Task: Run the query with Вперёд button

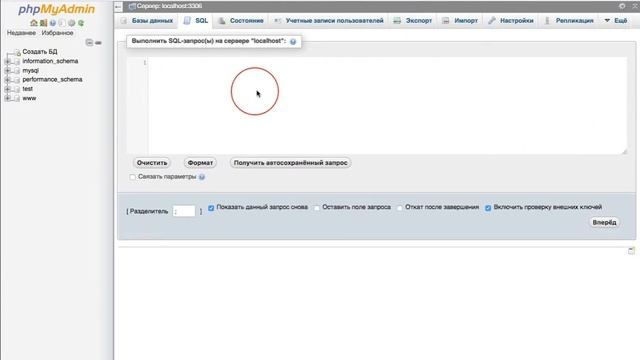Action: 604,222
